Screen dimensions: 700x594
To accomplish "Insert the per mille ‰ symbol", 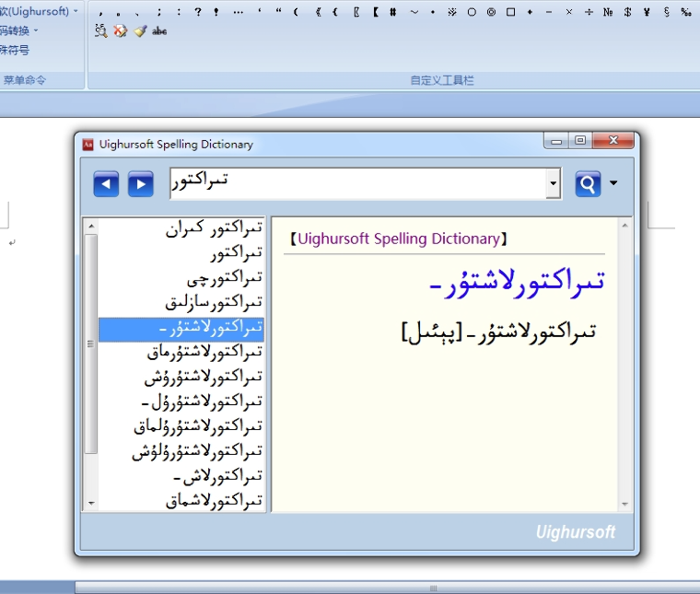I will point(686,12).
